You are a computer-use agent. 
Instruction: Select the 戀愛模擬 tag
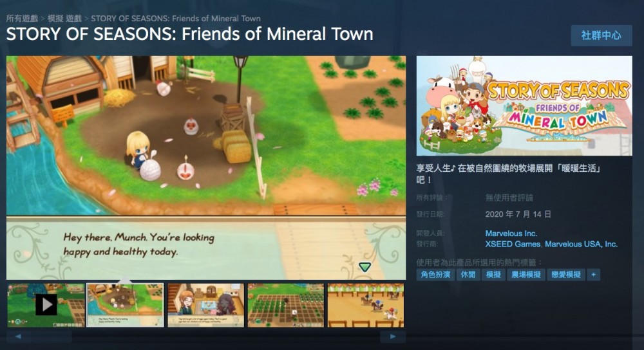[566, 275]
